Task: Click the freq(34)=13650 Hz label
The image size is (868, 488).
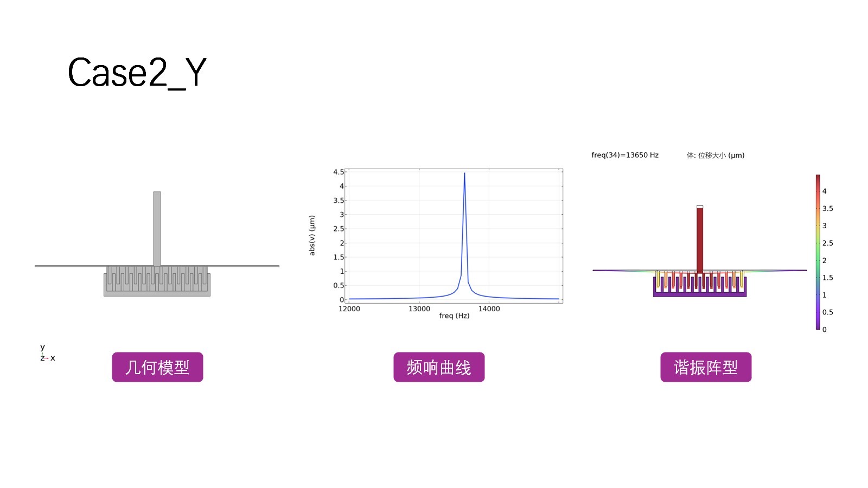Action: (x=625, y=155)
